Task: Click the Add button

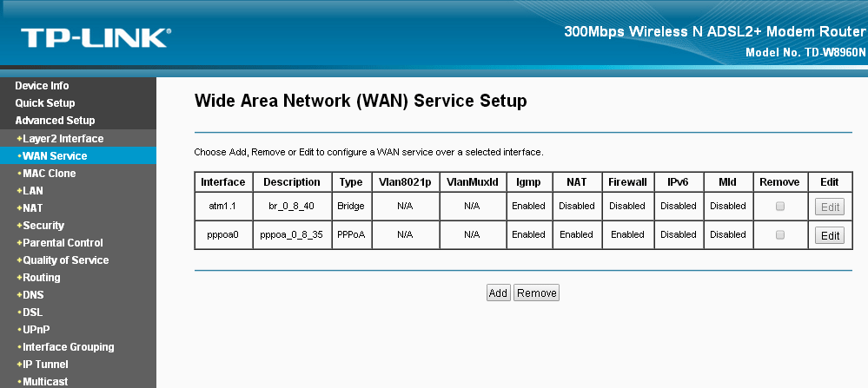Action: tap(498, 293)
